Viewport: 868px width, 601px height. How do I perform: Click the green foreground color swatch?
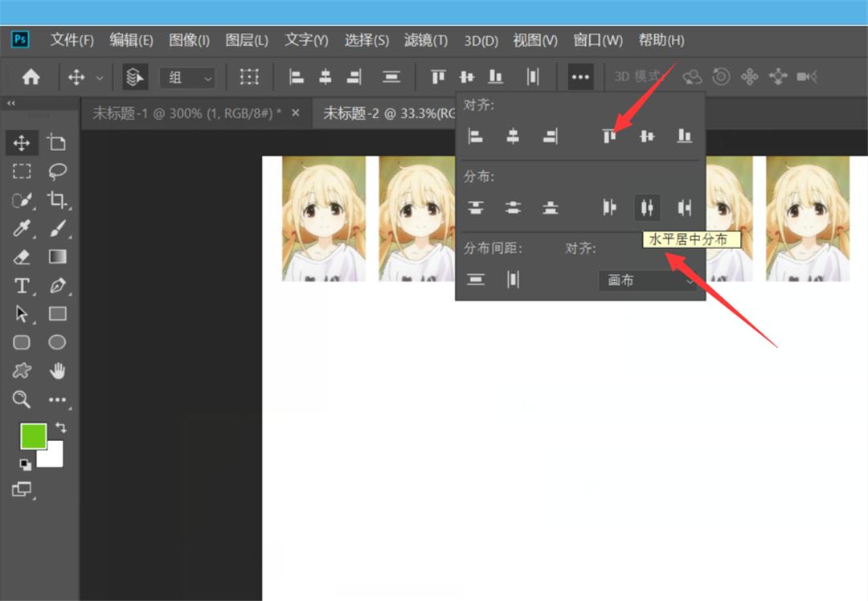click(x=33, y=435)
